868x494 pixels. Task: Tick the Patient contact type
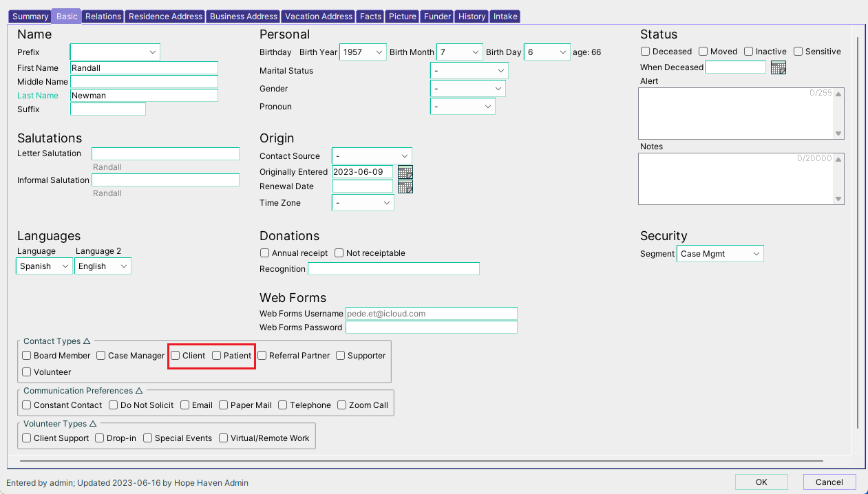coord(217,356)
